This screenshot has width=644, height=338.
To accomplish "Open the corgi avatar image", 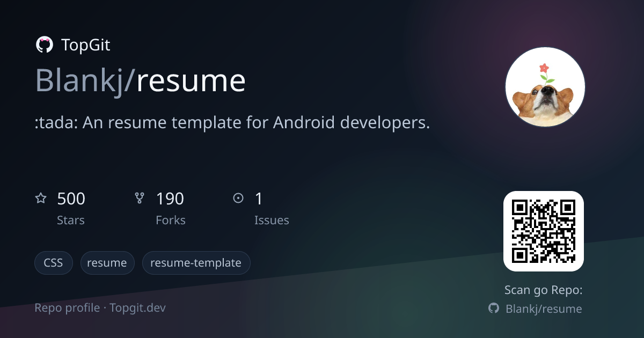I will tap(545, 87).
